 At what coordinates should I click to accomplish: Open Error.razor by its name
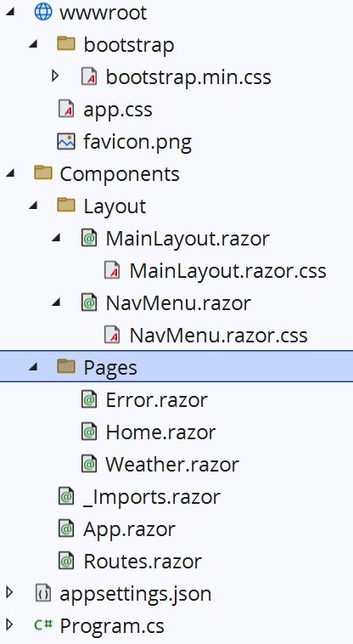tap(157, 399)
